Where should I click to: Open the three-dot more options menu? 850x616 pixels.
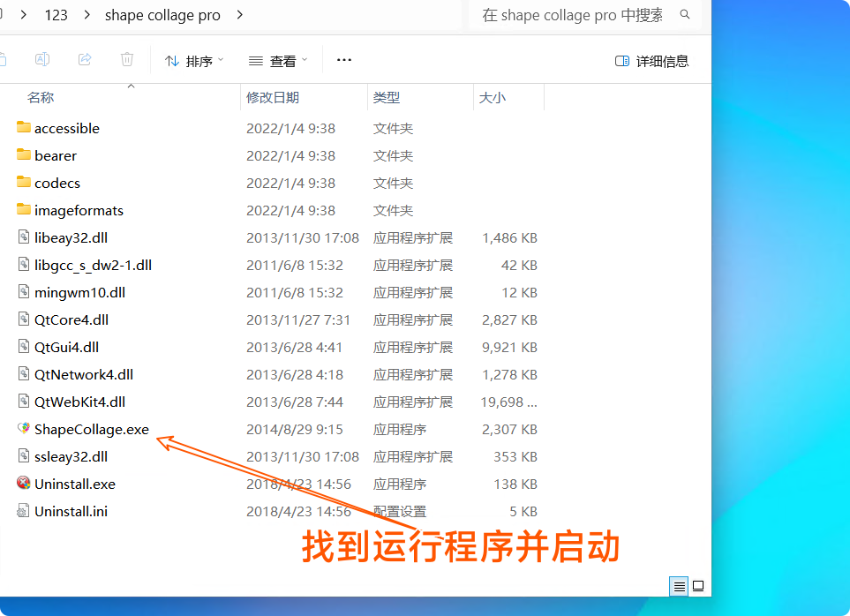[344, 60]
